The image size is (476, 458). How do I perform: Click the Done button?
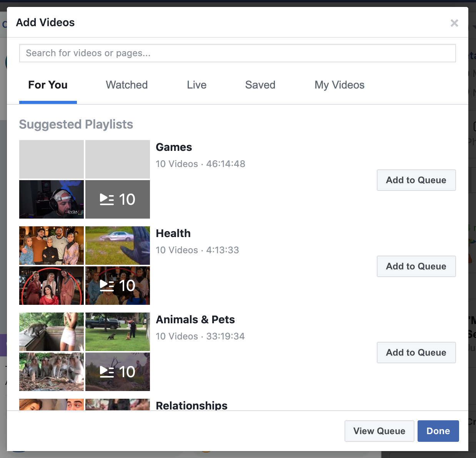click(x=438, y=431)
